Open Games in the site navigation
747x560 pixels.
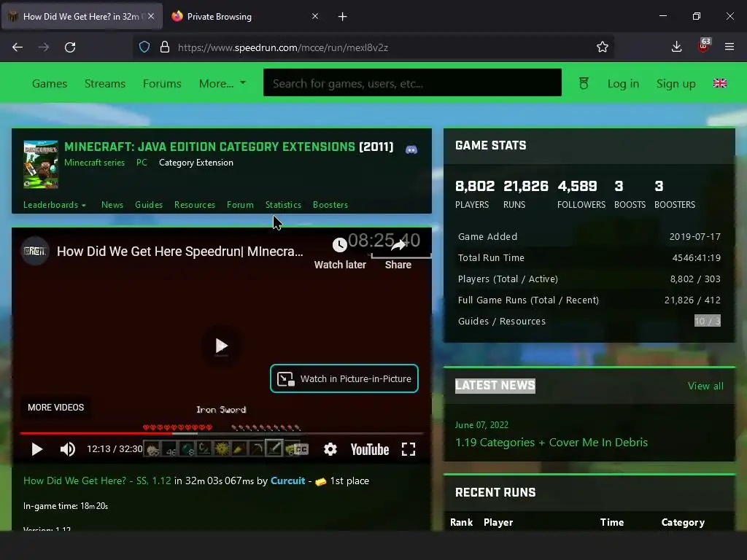point(50,83)
